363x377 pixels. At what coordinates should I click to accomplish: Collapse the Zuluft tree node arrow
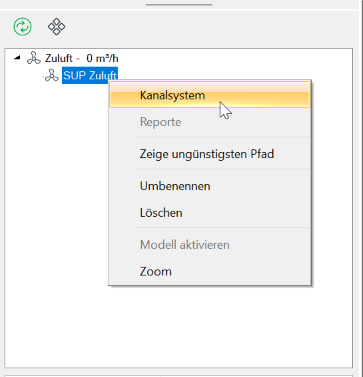click(x=17, y=58)
